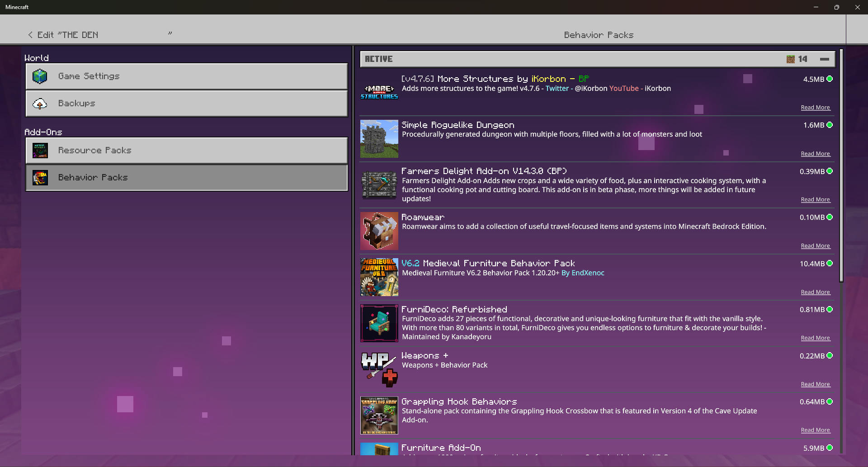Read more about Weapons + pack
Viewport: 868px width, 467px height.
pos(816,384)
